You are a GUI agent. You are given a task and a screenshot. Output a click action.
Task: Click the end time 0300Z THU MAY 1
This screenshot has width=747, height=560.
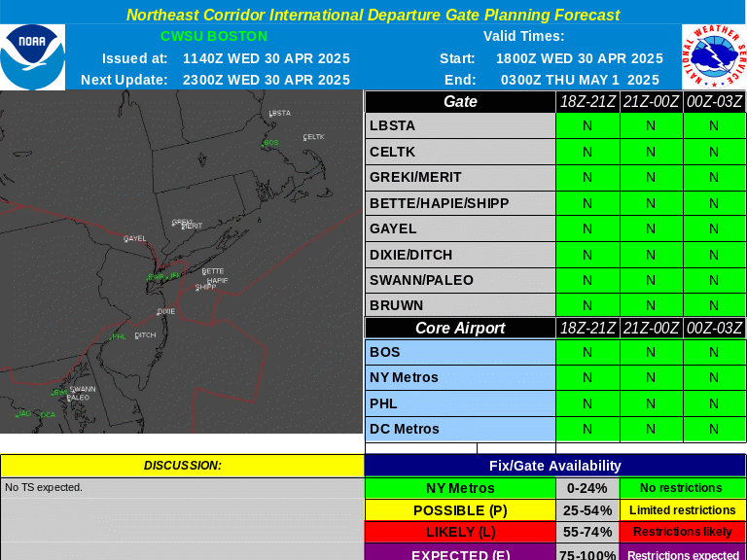[580, 80]
